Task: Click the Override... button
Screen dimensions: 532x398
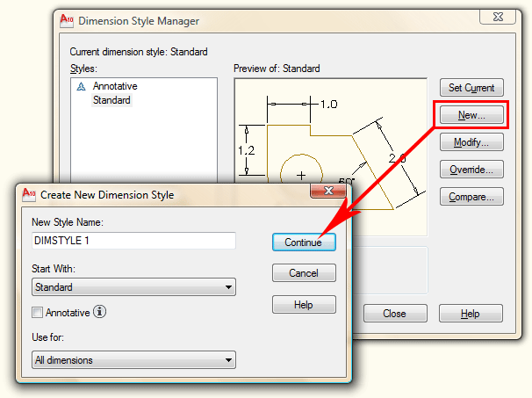Action: click(x=471, y=170)
